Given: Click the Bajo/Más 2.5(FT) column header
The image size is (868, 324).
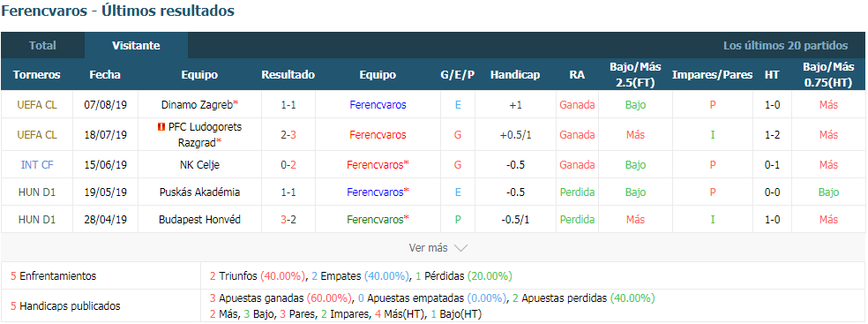Looking at the screenshot, I should coord(635,75).
